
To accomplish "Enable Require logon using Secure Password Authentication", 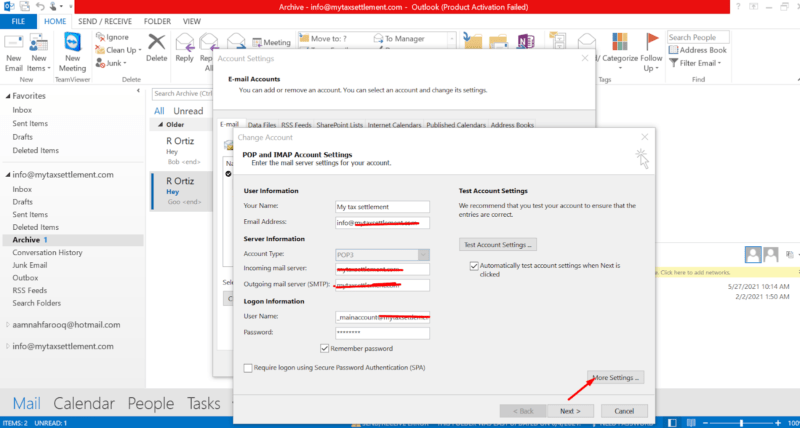I will [248, 367].
